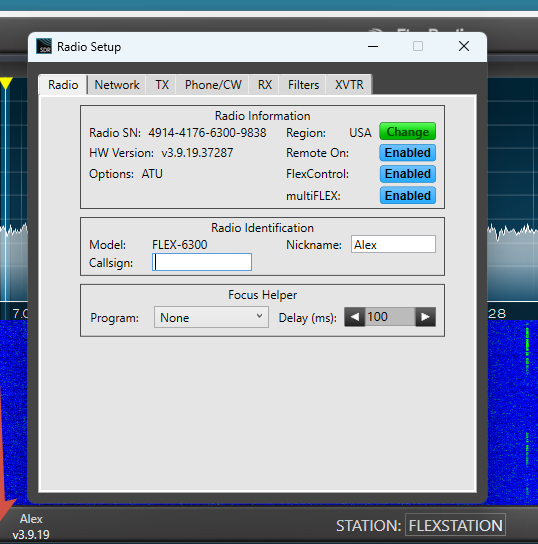Image resolution: width=538 pixels, height=544 pixels.
Task: Go to the RX tab
Action: click(x=265, y=85)
